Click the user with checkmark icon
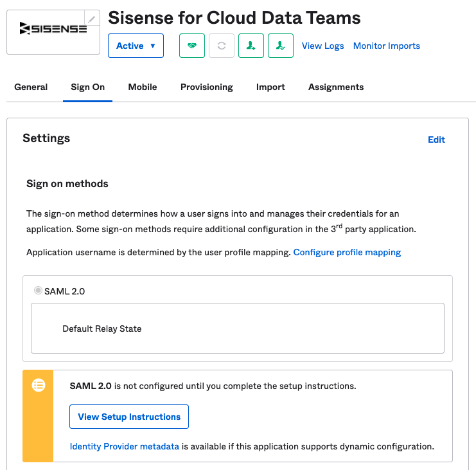 tap(281, 46)
